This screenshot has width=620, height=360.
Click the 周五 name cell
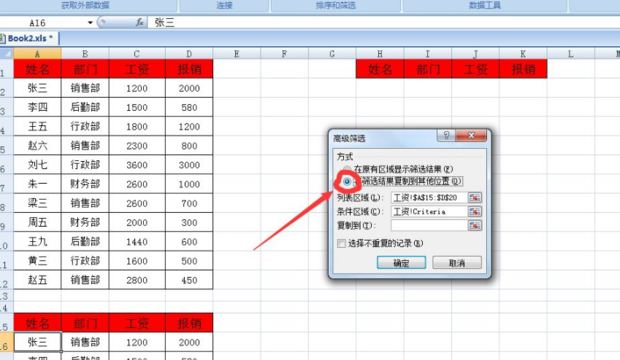38,222
